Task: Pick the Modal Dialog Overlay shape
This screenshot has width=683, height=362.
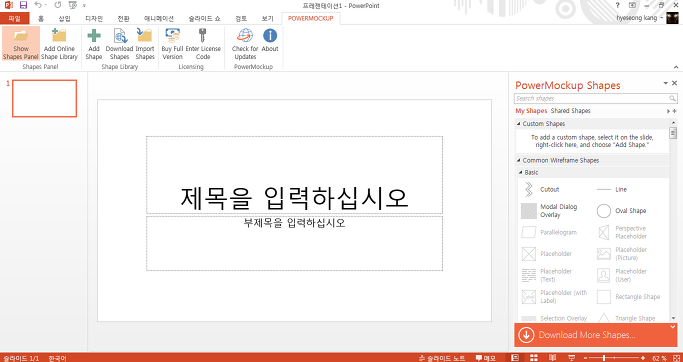Action: [x=549, y=211]
